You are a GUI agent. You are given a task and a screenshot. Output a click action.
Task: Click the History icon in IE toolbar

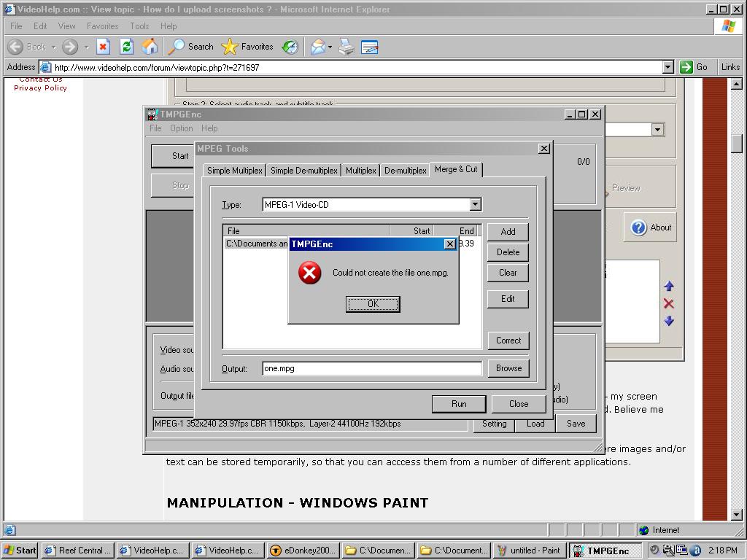point(290,47)
